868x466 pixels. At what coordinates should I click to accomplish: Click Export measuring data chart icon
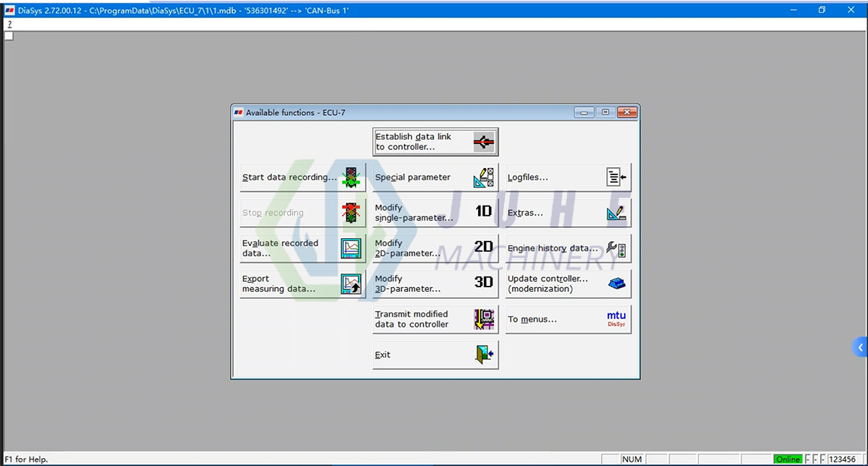pos(352,284)
